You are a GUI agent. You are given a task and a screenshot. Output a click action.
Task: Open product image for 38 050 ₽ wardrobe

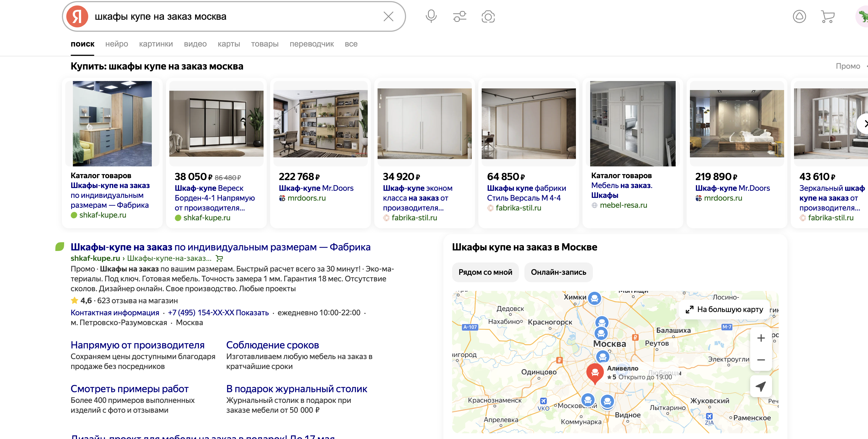216,123
